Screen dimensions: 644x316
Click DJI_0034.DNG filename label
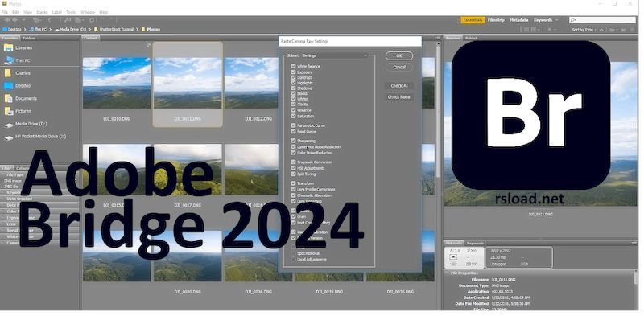(x=258, y=292)
